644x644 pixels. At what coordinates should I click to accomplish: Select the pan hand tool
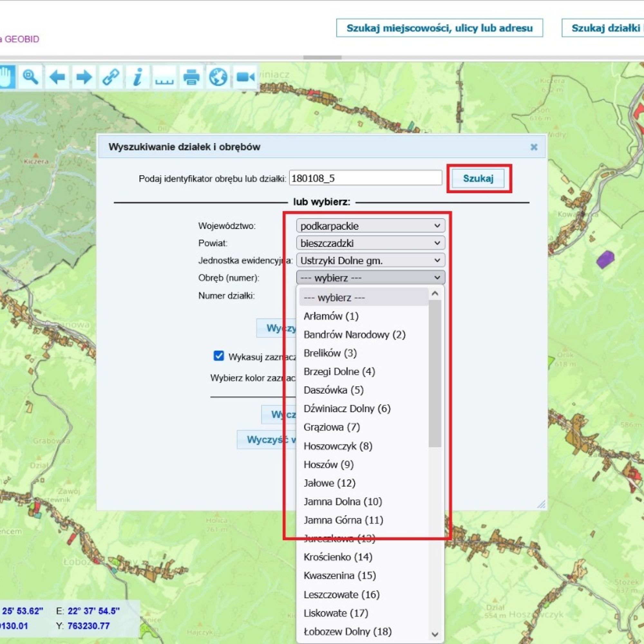6,77
